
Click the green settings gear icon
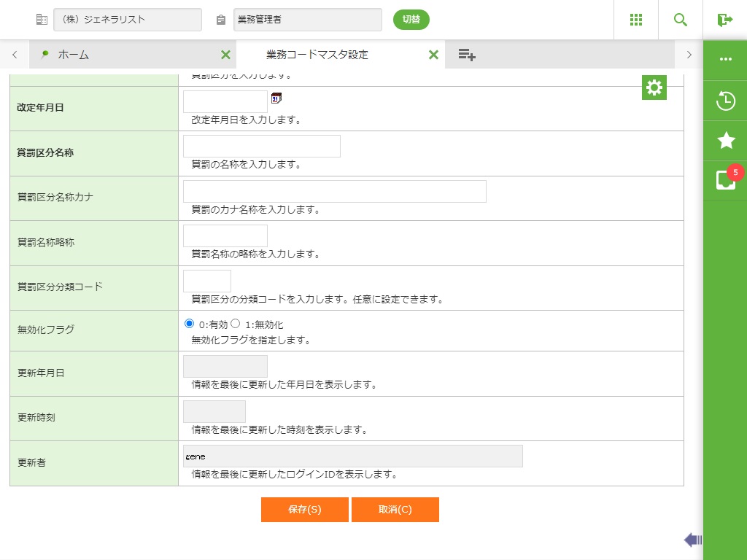[654, 87]
